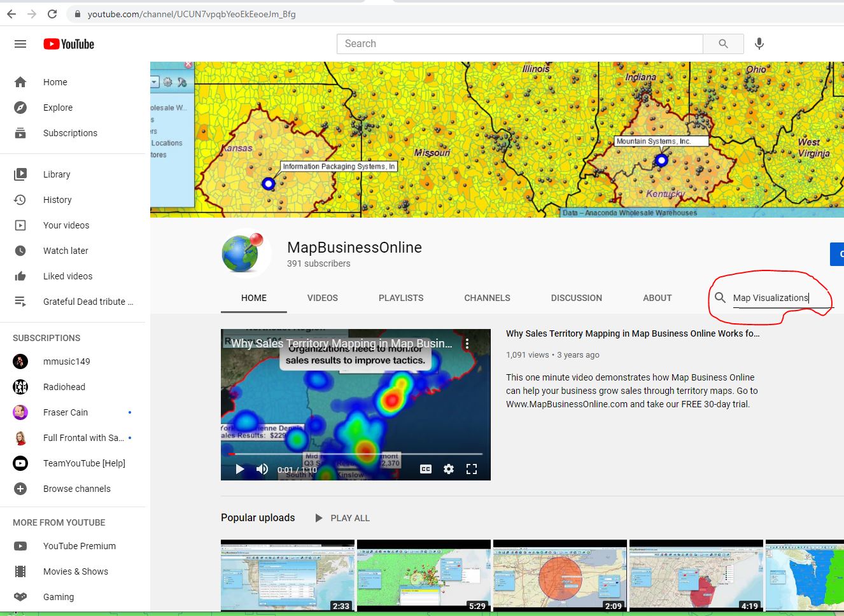The width and height of the screenshot is (844, 616).
Task: Switch to the VIDEOS tab
Action: (x=323, y=298)
